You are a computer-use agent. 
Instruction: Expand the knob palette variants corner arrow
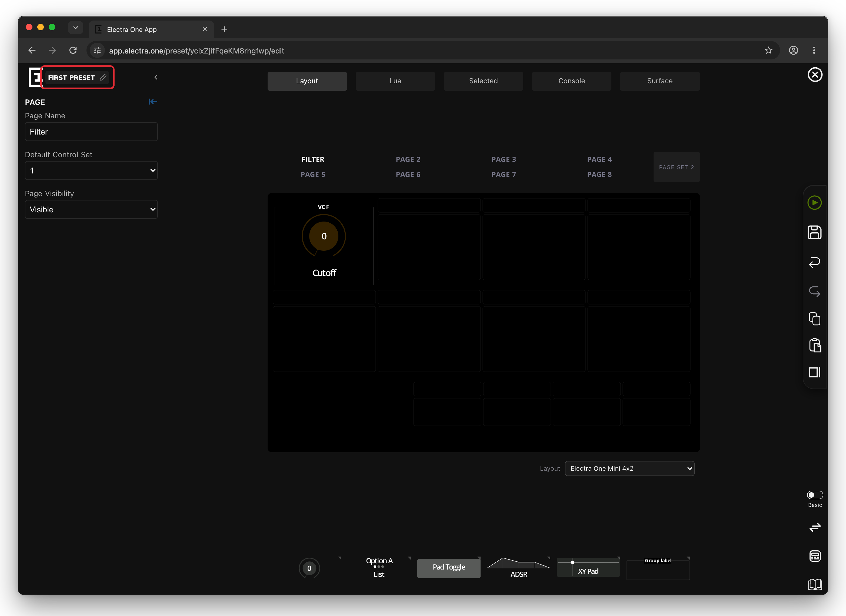point(339,558)
